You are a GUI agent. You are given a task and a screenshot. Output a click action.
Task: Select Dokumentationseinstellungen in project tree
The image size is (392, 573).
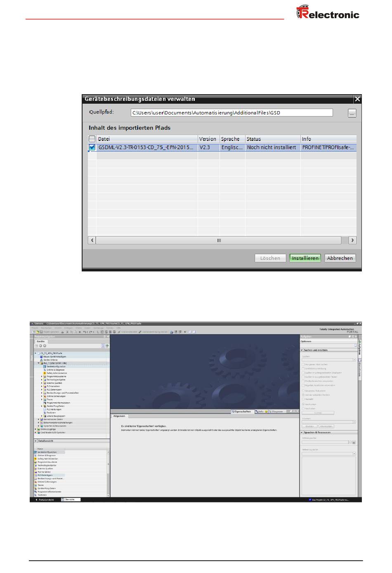[x=58, y=423]
